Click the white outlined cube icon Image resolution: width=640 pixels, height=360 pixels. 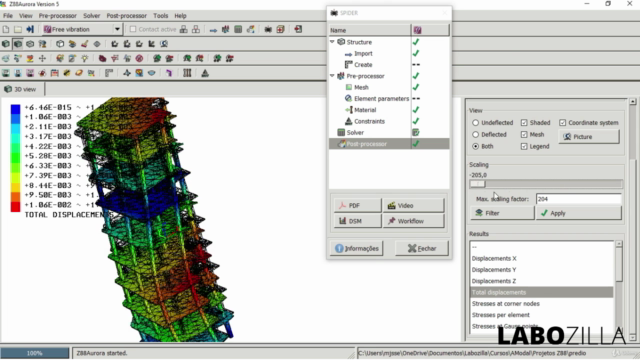(x=60, y=44)
